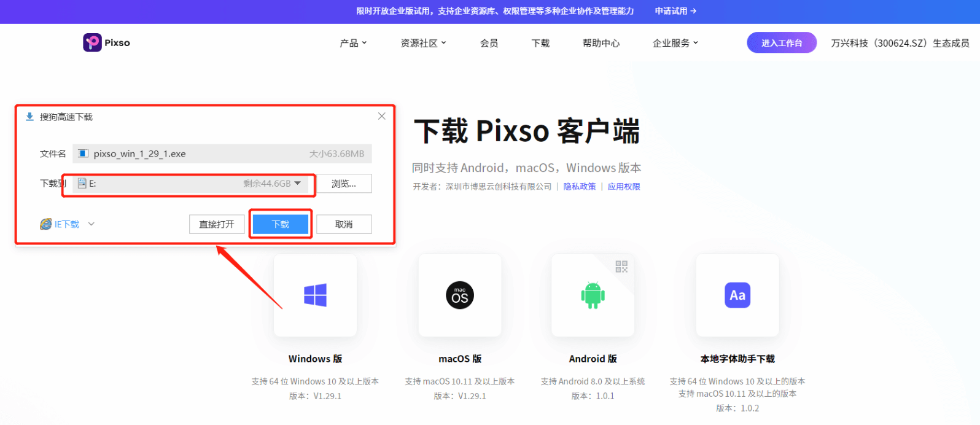
Task: Open the download location drive dropdown
Action: [298, 183]
